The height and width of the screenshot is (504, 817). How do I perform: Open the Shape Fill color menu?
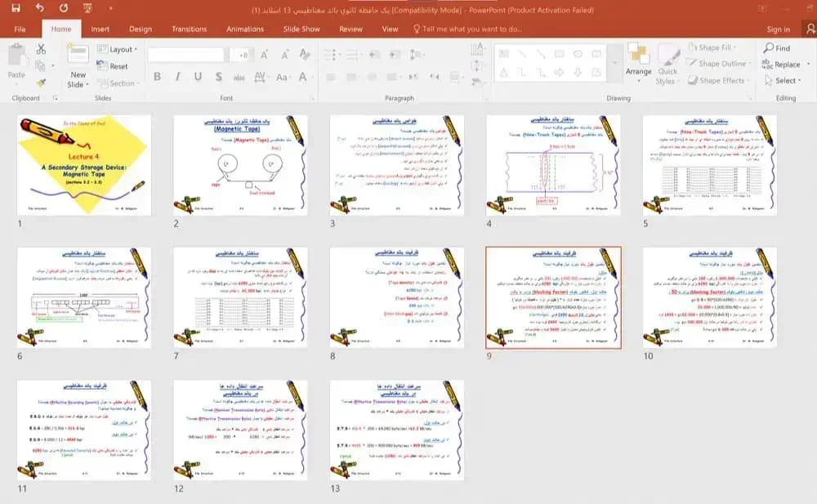pos(712,47)
